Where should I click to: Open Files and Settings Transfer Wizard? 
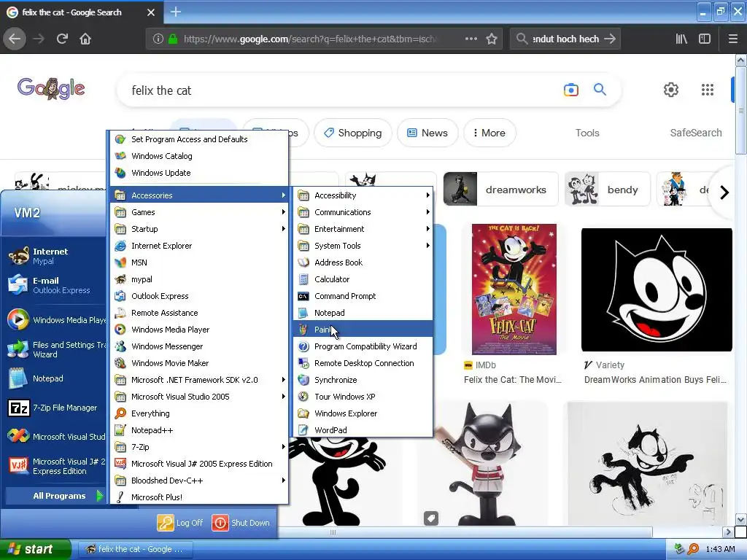click(56, 349)
